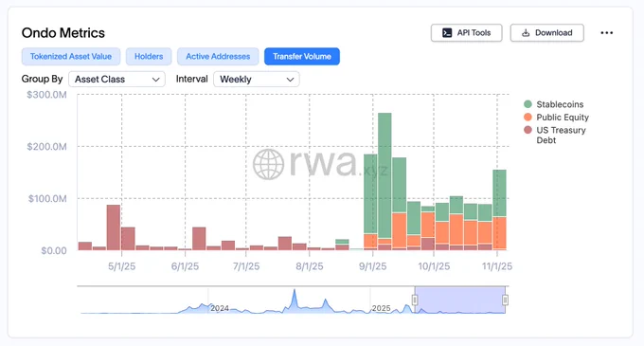Image resolution: width=644 pixels, height=346 pixels.
Task: Switch to Tokenized Asset Value tab
Action: click(x=71, y=56)
